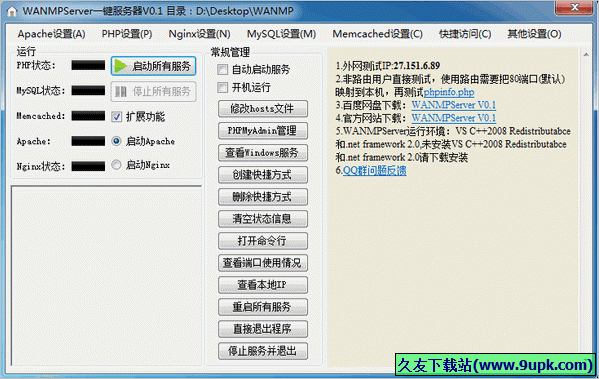Open 官方网站下载 WANMPServer V0.1 link
The image size is (599, 379).
tap(454, 118)
